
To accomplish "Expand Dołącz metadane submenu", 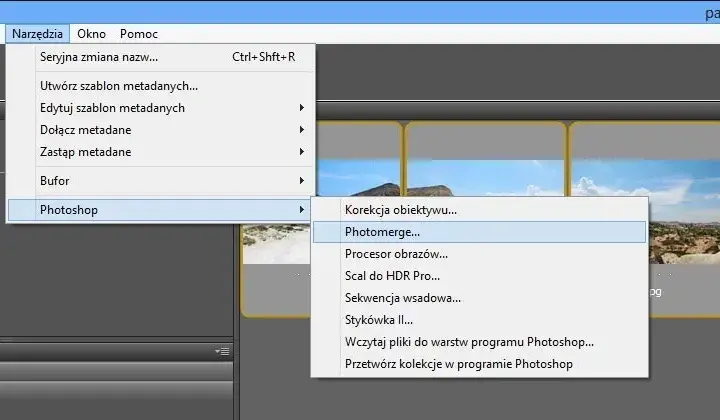I will pyautogui.click(x=161, y=130).
